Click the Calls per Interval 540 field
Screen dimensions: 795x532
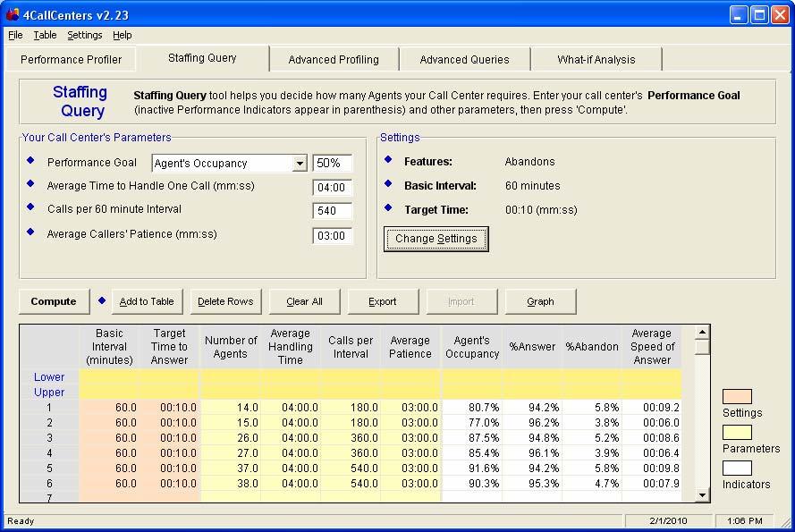[332, 210]
